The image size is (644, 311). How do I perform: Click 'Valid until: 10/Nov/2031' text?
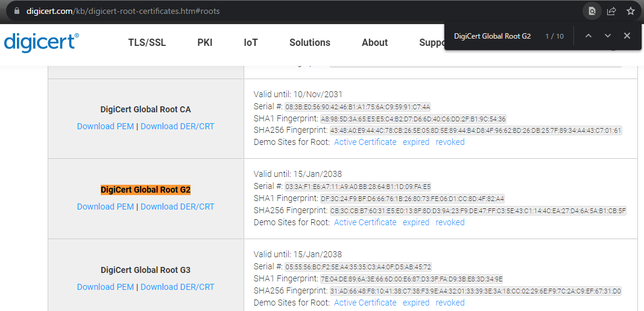(x=298, y=94)
